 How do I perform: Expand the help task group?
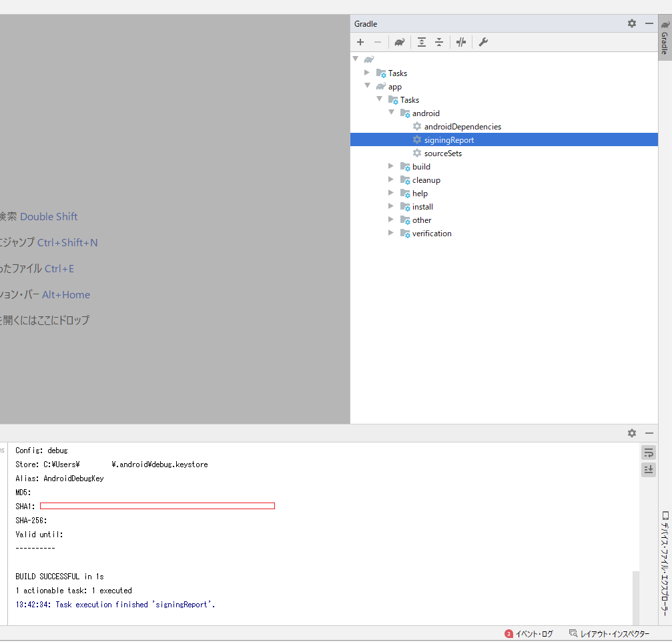(391, 193)
